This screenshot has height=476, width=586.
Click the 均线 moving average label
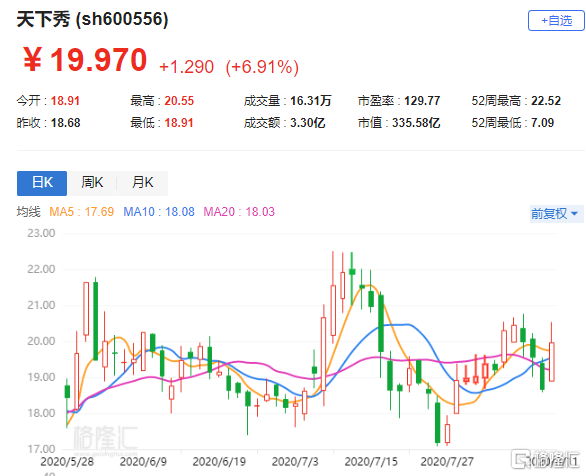[x=28, y=212]
